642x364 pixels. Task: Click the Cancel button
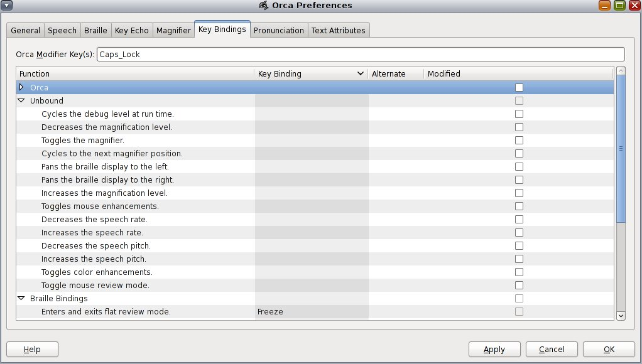[x=552, y=350]
